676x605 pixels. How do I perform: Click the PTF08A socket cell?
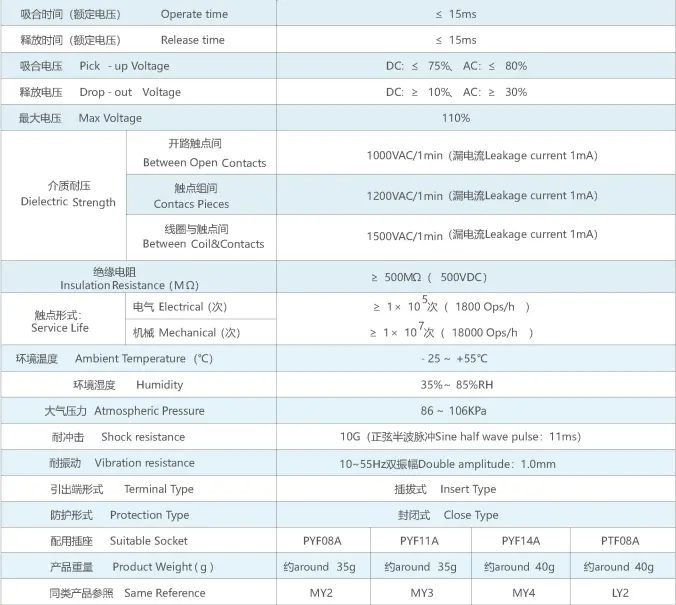pyautogui.click(x=622, y=541)
